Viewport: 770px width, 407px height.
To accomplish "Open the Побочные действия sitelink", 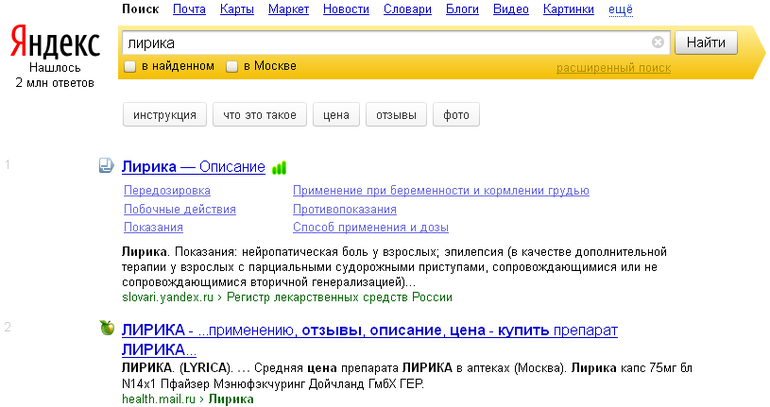I will point(180,209).
